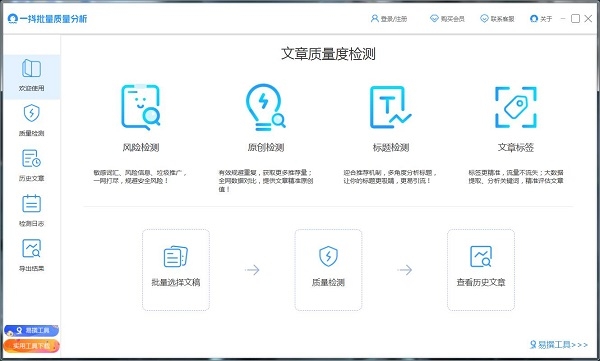This screenshot has width=600, height=361.
Task: Open 关于 about menu in header
Action: (541, 18)
